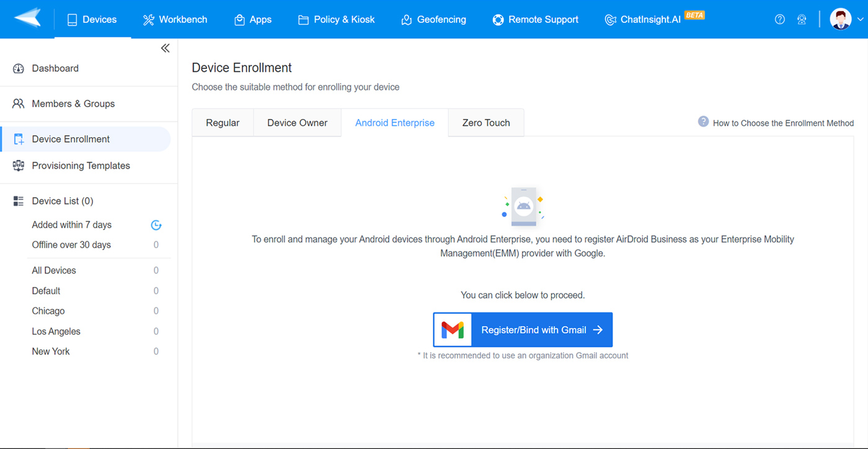Open the Devices section in top bar

coord(92,19)
